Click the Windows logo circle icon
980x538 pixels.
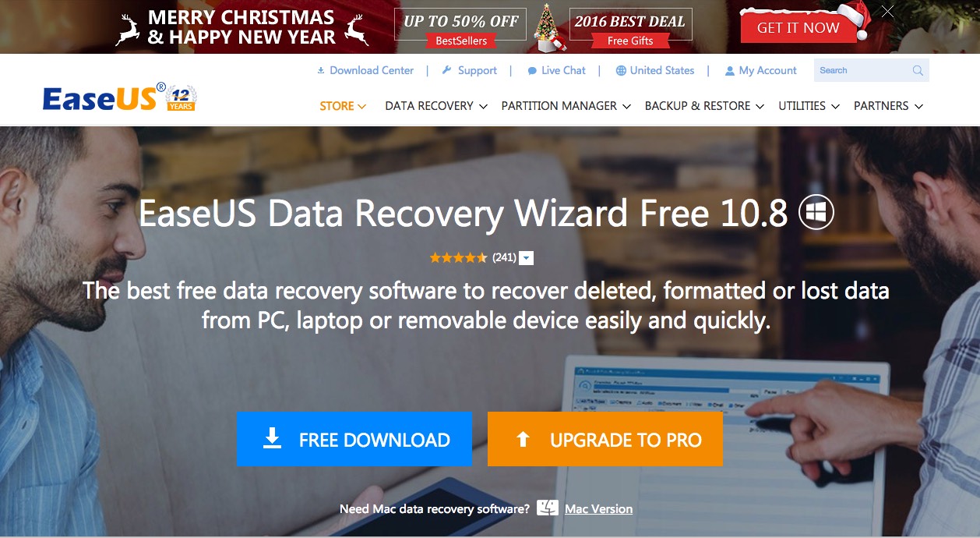pos(816,212)
